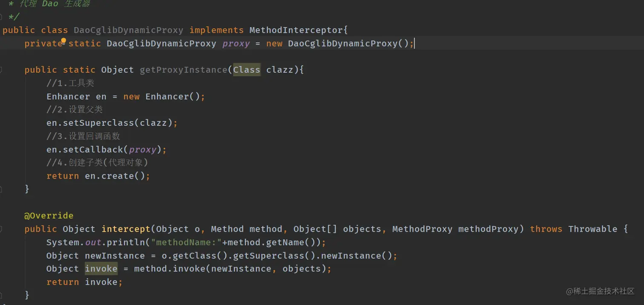The width and height of the screenshot is (644, 305).
Task: Click the getProxyInstance method name
Action: [184, 70]
